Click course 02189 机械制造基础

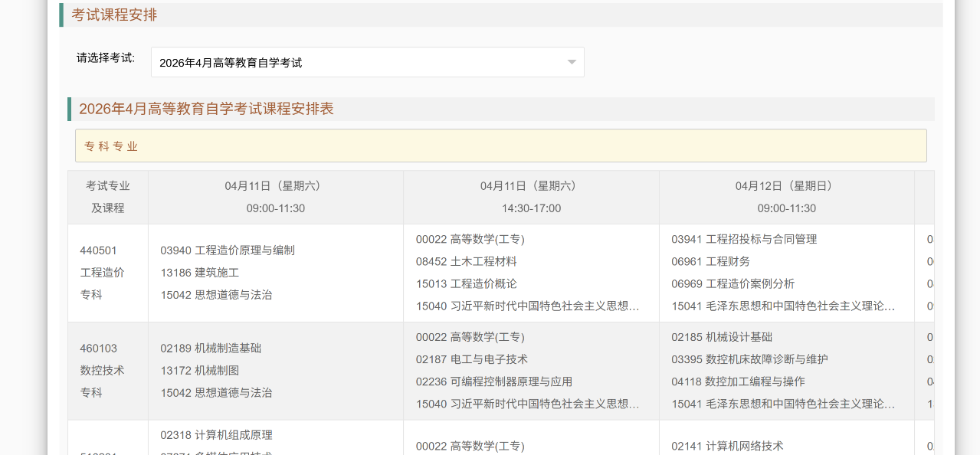tap(211, 348)
